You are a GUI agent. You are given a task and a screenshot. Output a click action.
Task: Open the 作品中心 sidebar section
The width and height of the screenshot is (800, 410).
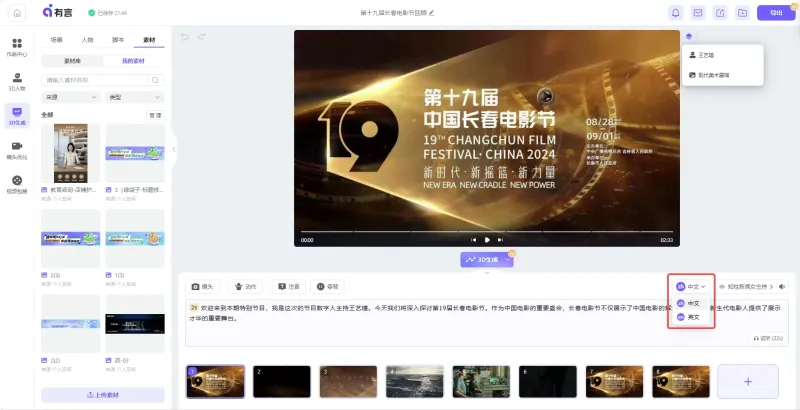tap(17, 47)
